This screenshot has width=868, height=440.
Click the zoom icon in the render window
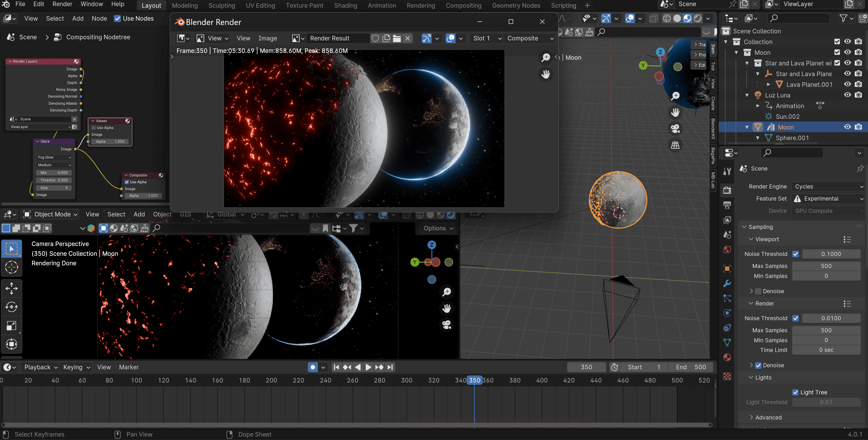(545, 57)
